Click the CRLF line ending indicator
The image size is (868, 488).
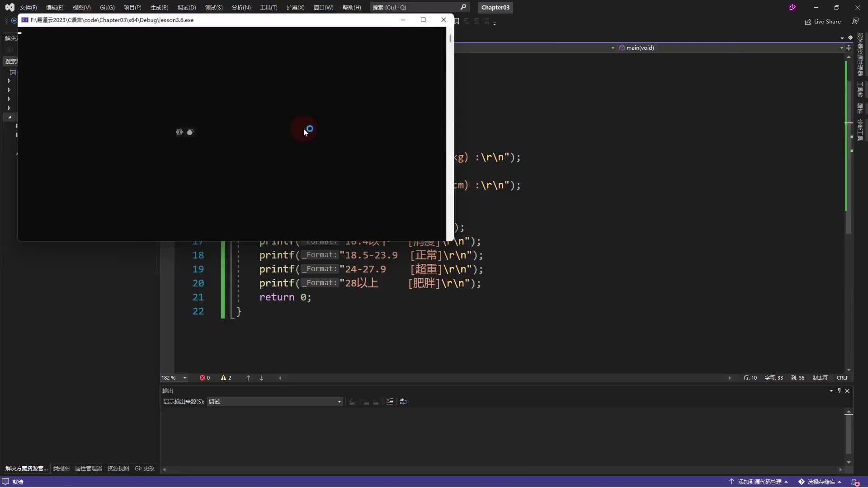[842, 378]
